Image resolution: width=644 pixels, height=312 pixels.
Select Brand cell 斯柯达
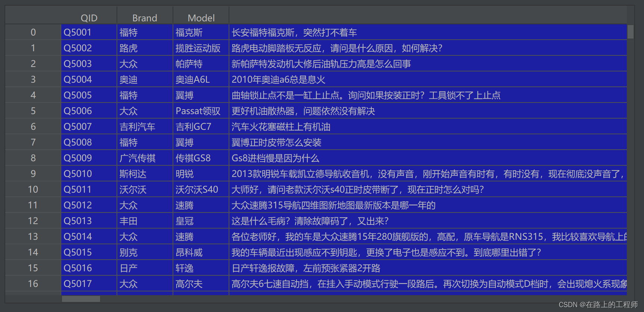tap(145, 174)
